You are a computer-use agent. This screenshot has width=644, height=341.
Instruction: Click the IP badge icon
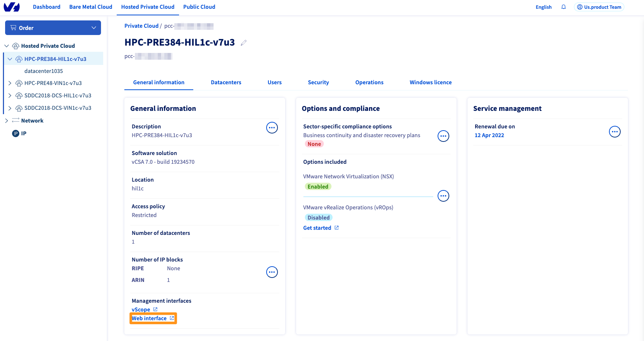[16, 133]
